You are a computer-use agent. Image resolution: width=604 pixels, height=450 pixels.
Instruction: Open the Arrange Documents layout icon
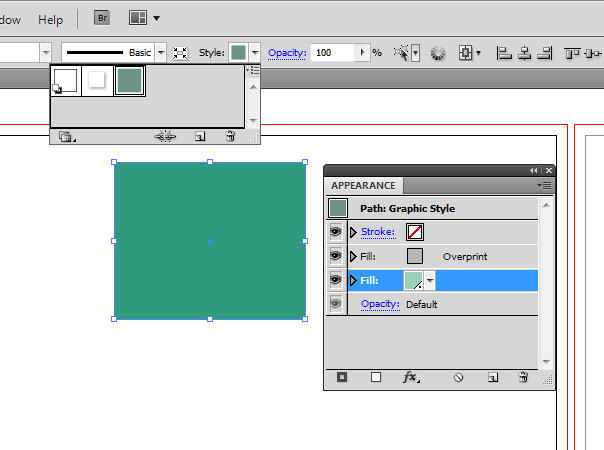138,18
